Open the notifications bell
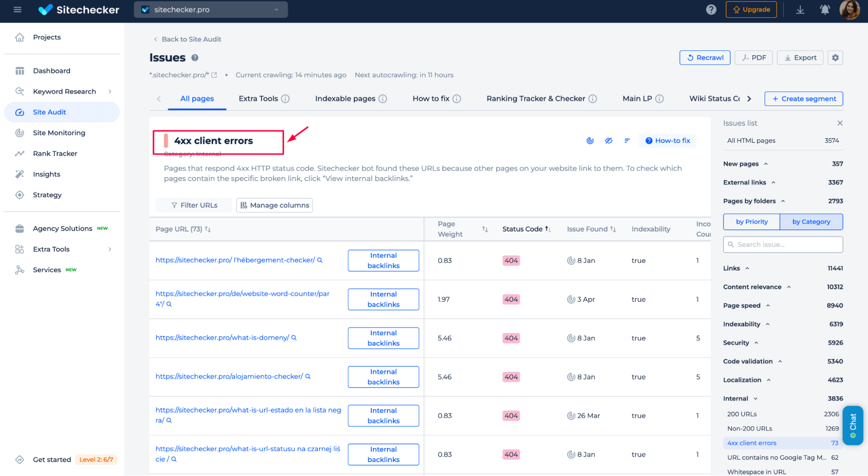The height and width of the screenshot is (476, 868). pyautogui.click(x=825, y=10)
